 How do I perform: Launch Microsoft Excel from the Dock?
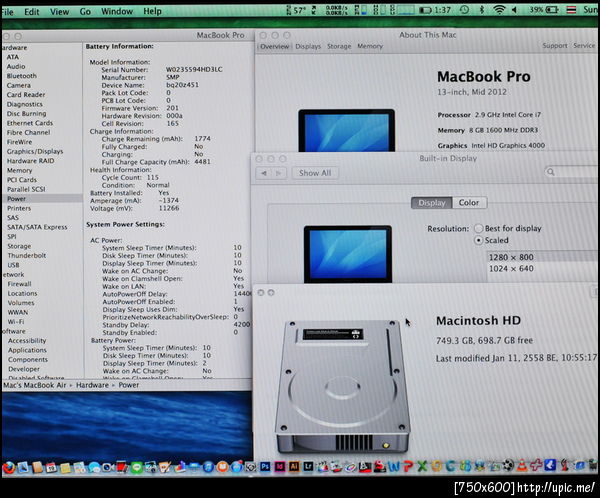(422, 467)
